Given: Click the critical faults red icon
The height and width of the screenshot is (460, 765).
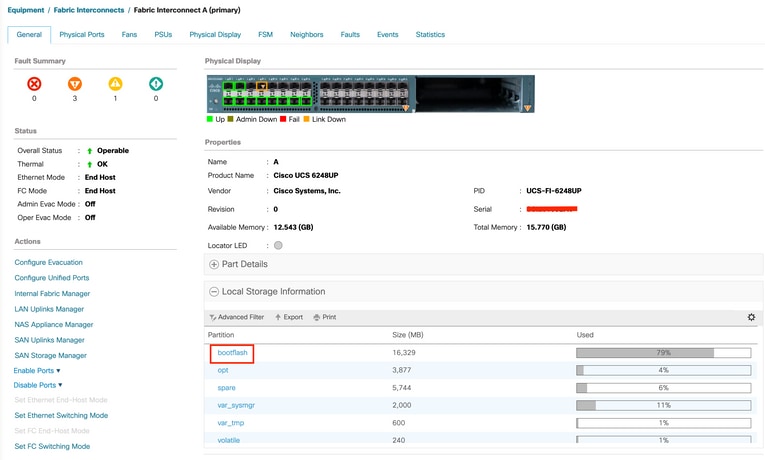Looking at the screenshot, I should point(34,84).
